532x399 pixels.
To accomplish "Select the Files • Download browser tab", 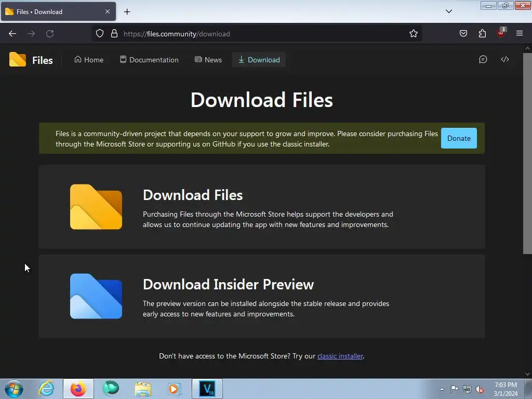I will [x=58, y=11].
